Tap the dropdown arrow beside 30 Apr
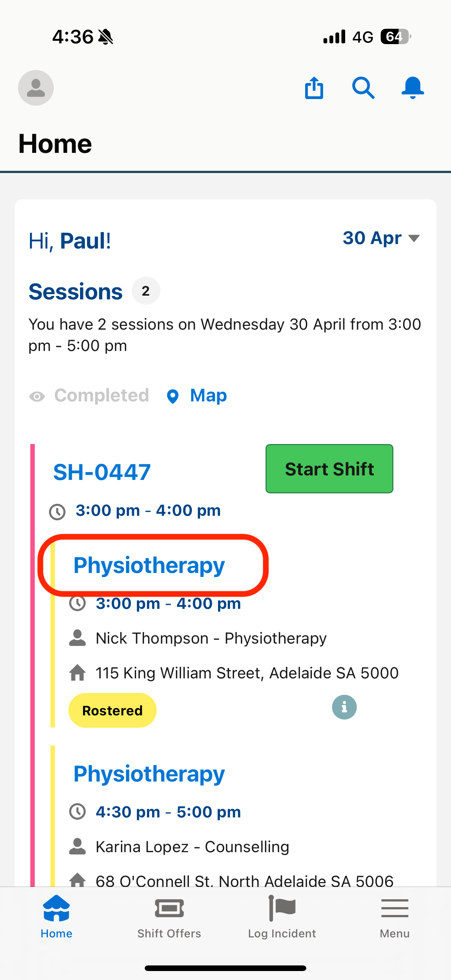This screenshot has width=451, height=980. 414,238
